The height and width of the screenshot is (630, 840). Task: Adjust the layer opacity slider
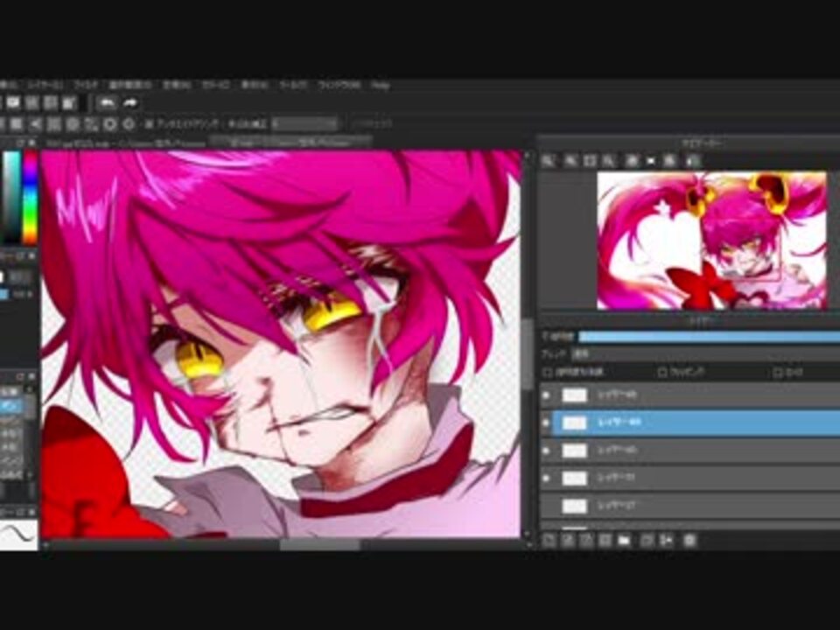click(710, 336)
